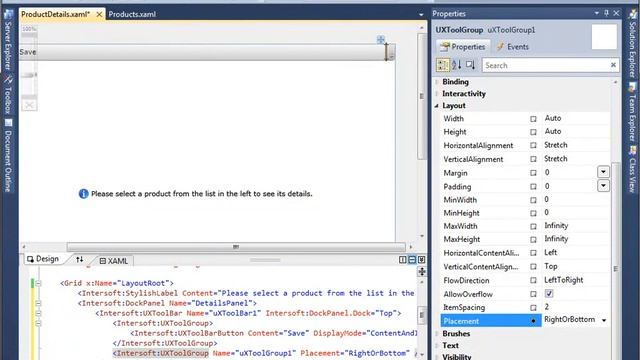Click the MaxWidth property marker square
This screenshot has height=360, width=640.
point(533,227)
